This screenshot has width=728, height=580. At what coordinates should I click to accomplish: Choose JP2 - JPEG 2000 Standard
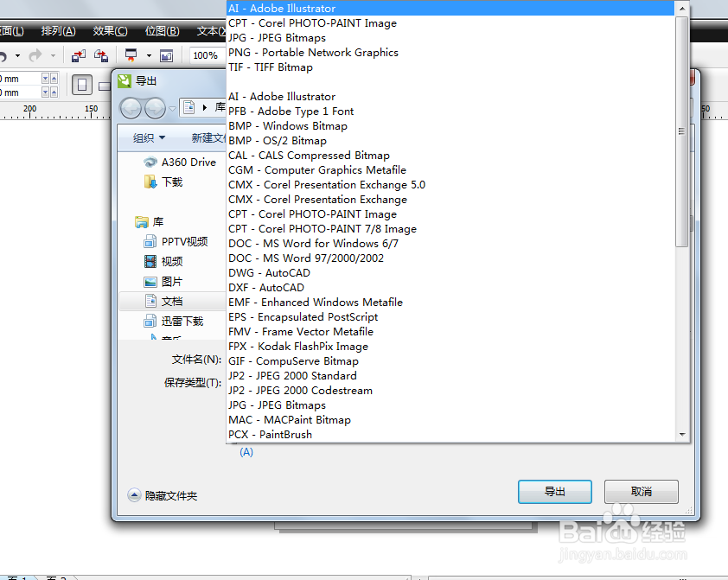(450, 376)
